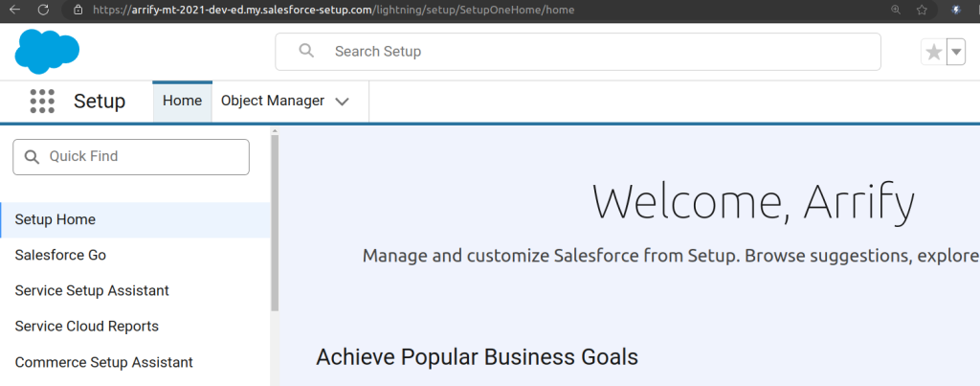Screen dimensions: 980x386
Task: Click the zoom magnifier icon in address bar
Action: click(896, 10)
